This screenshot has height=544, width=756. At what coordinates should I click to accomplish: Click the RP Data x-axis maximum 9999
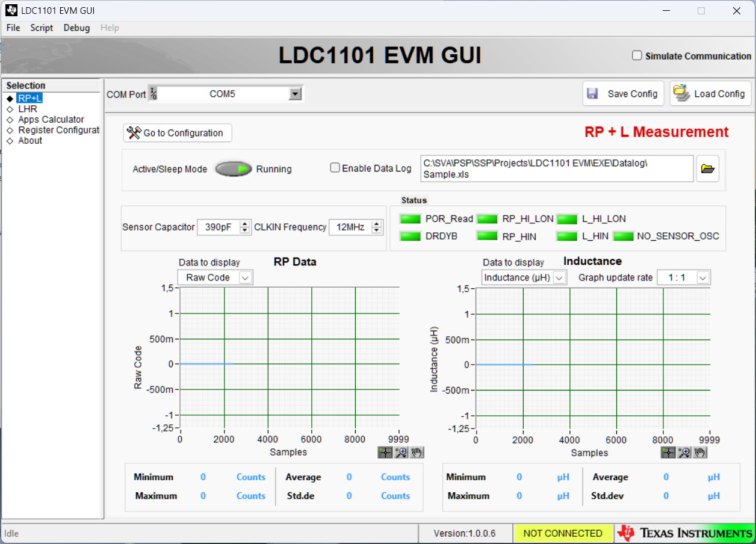[x=399, y=439]
